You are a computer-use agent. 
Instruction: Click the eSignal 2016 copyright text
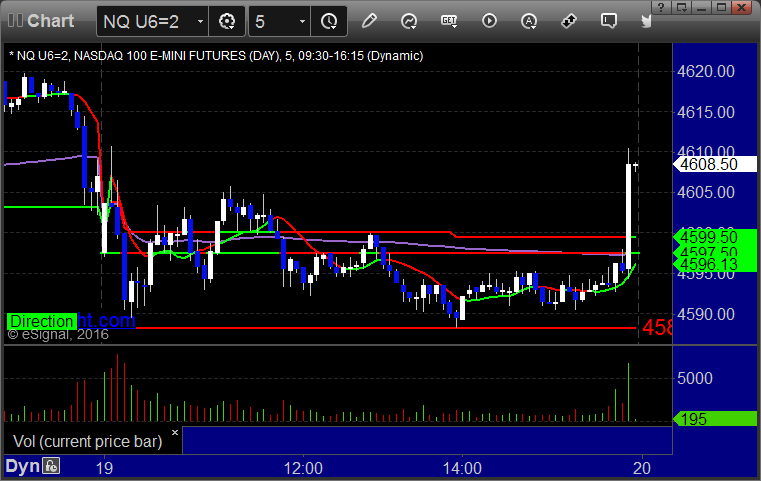(58, 334)
